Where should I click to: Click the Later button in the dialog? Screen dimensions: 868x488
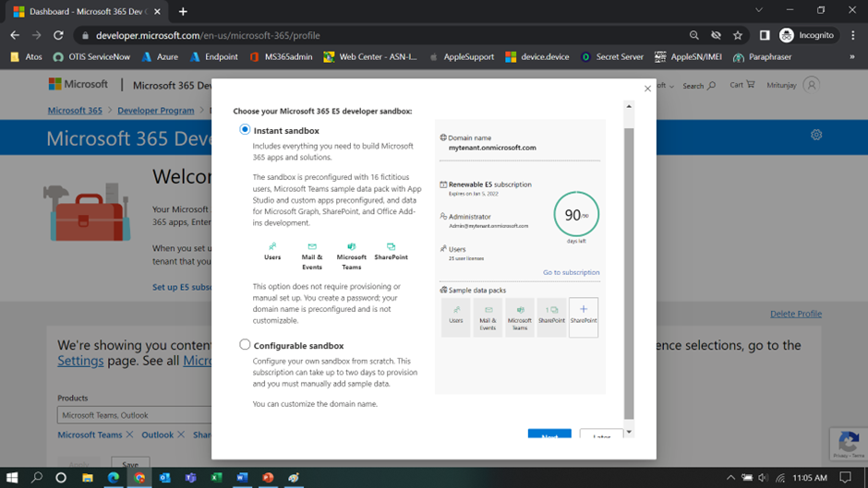point(601,434)
